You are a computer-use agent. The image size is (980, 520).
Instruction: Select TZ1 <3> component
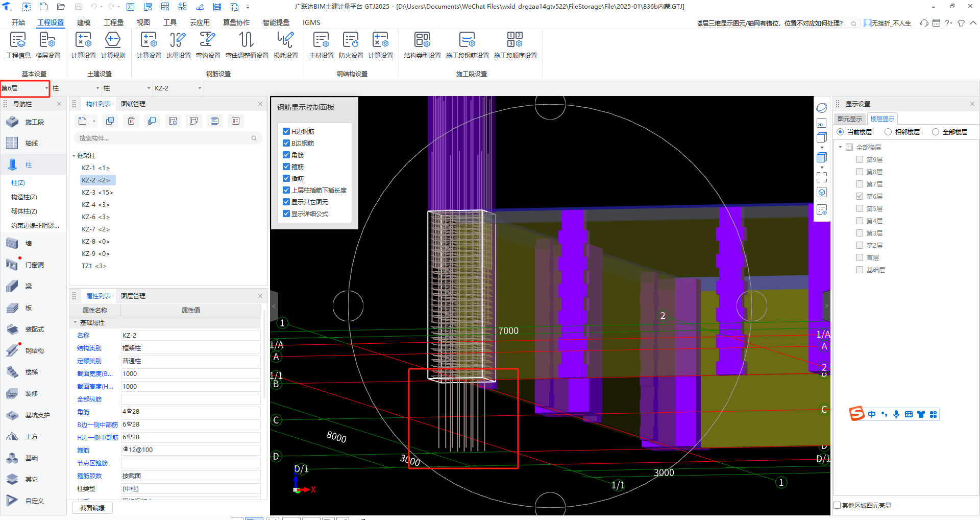click(x=94, y=266)
